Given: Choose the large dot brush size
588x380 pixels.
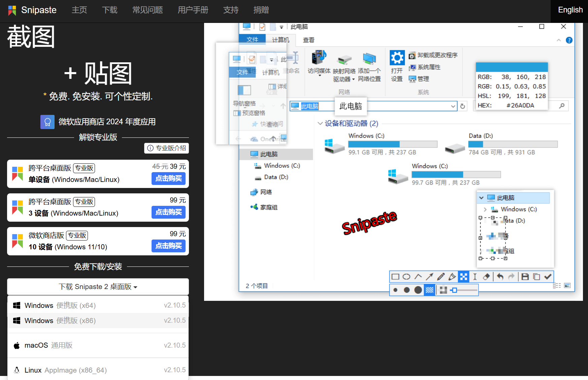Looking at the screenshot, I should coord(418,290).
